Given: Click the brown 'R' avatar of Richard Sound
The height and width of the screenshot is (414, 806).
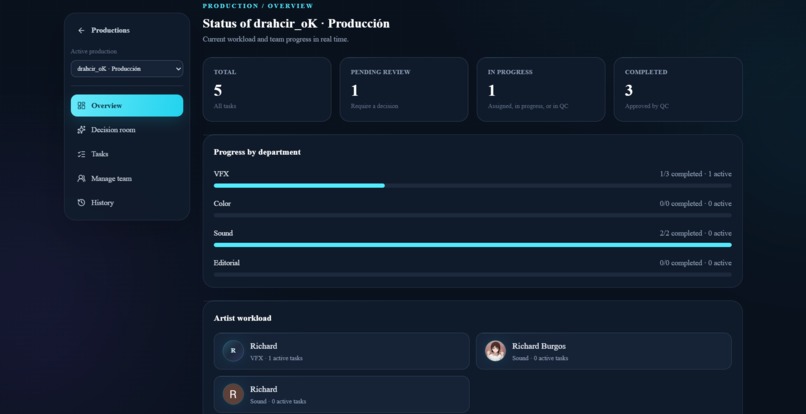Looking at the screenshot, I should 233,394.
